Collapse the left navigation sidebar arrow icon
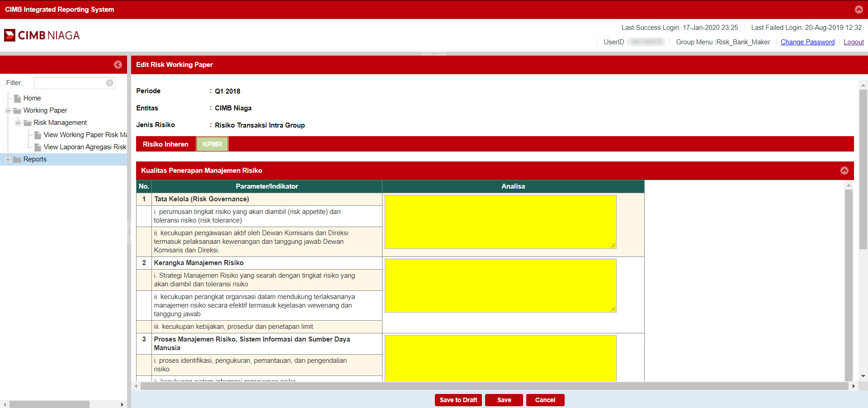The height and width of the screenshot is (408, 868). click(118, 65)
